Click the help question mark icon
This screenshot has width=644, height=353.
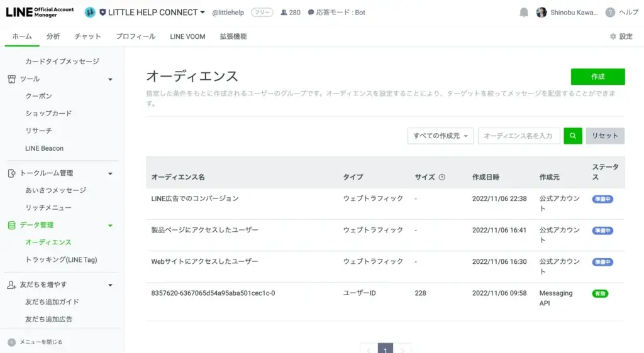click(610, 13)
